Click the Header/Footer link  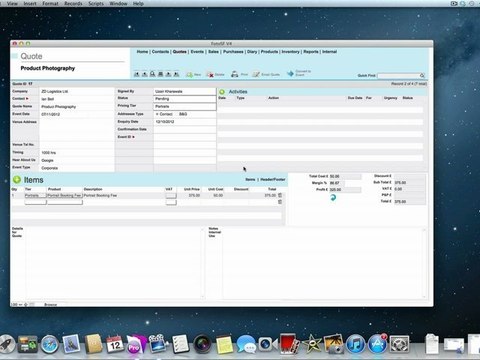[273, 179]
